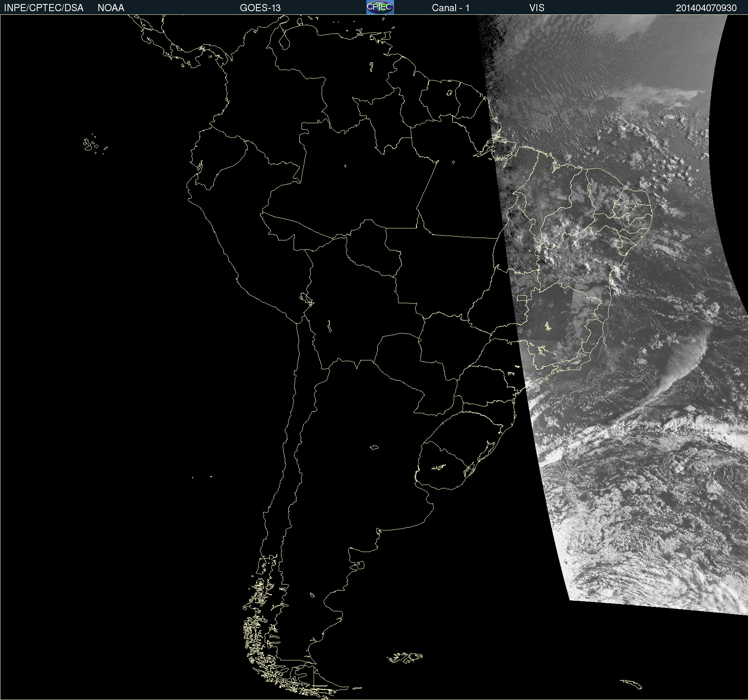This screenshot has width=748, height=700.
Task: Click the CPTEC logo in the header
Action: click(380, 7)
